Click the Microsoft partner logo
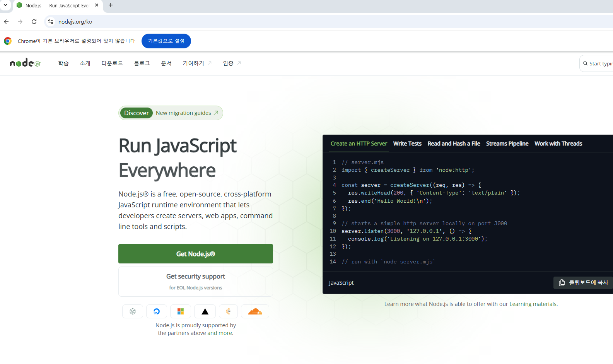The image size is (613, 364). tap(181, 311)
